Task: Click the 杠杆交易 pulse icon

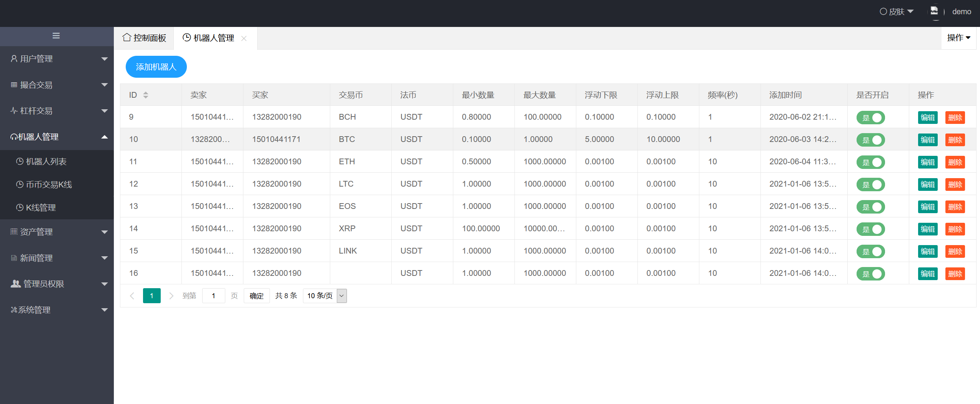Action: [x=14, y=110]
